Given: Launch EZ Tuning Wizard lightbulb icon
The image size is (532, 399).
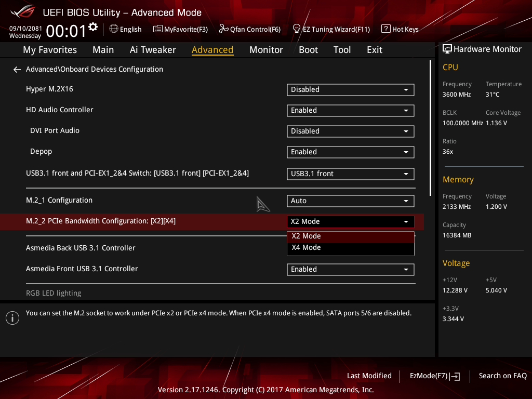Looking at the screenshot, I should point(296,29).
